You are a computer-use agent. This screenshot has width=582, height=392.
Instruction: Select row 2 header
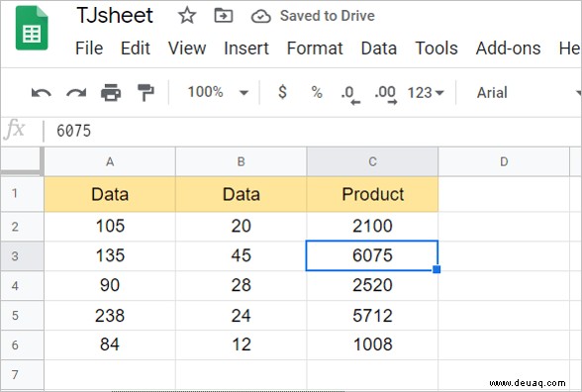click(x=22, y=227)
